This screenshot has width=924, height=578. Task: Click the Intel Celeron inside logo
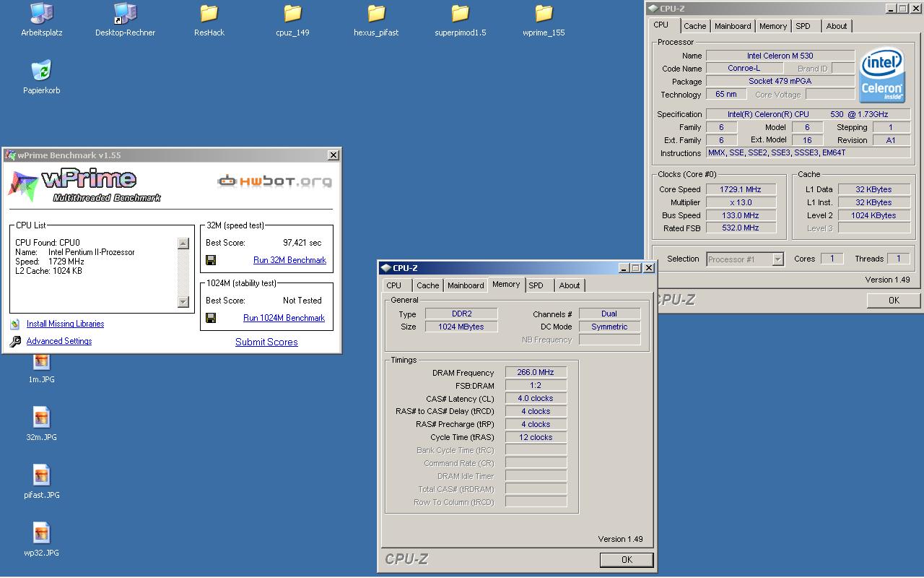pyautogui.click(x=881, y=76)
